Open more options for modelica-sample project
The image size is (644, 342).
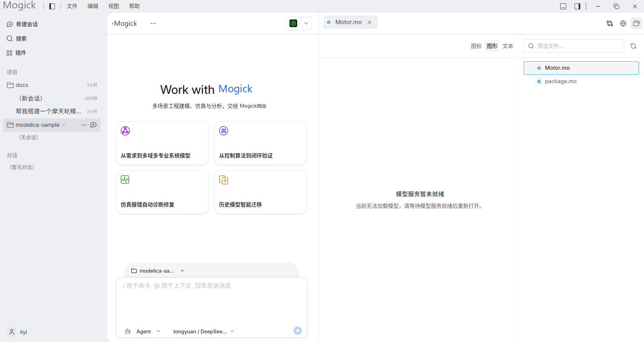[84, 125]
